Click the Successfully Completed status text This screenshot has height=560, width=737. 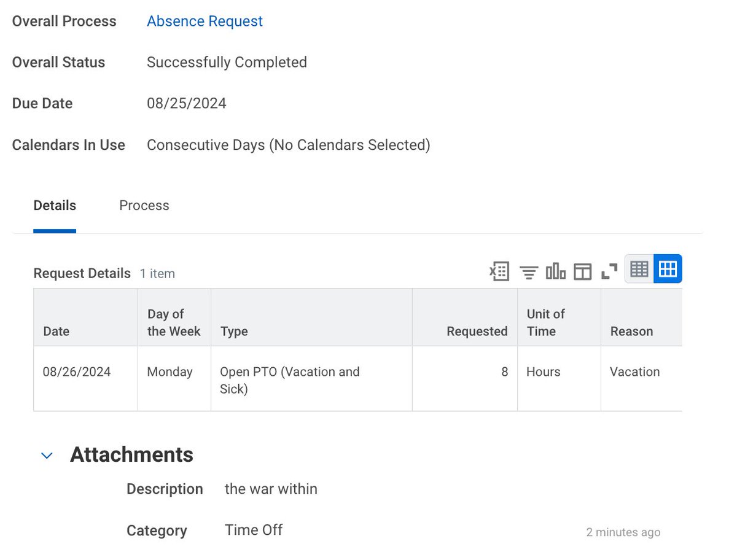[227, 63]
